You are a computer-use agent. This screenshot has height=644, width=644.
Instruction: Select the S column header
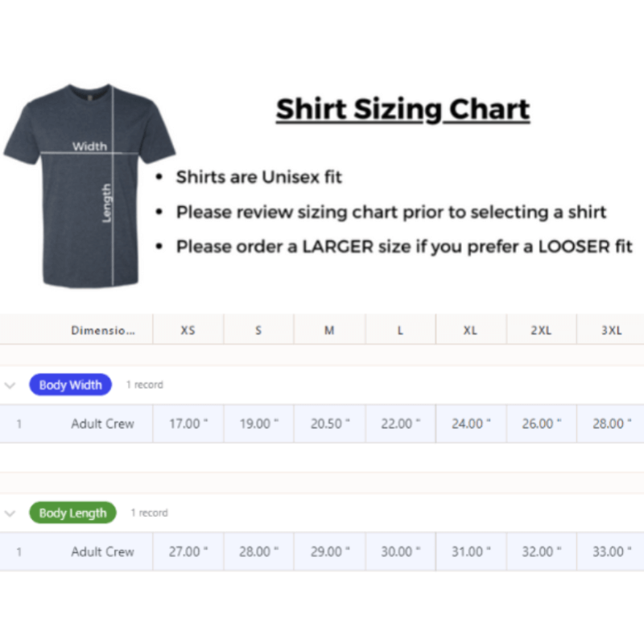point(258,330)
